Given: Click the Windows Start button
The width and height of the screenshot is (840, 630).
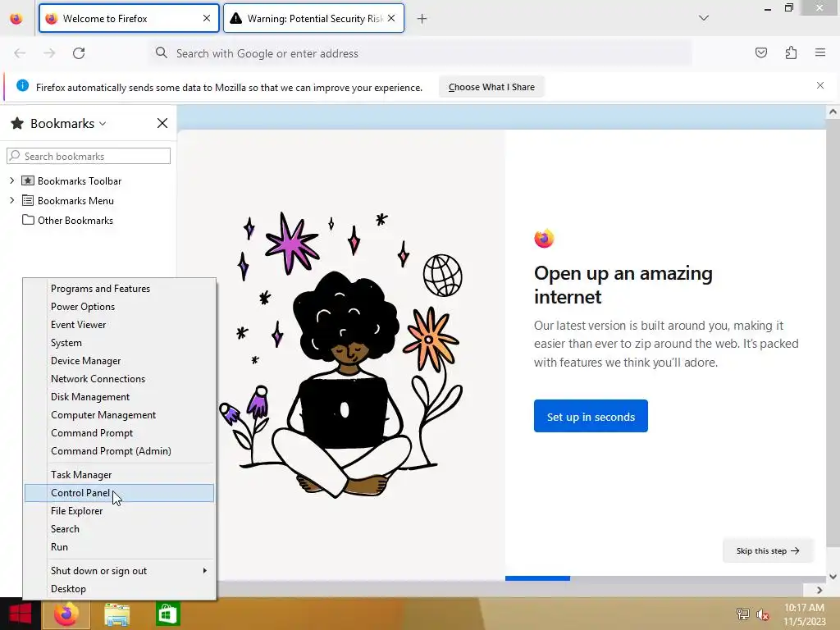Looking at the screenshot, I should (20, 614).
